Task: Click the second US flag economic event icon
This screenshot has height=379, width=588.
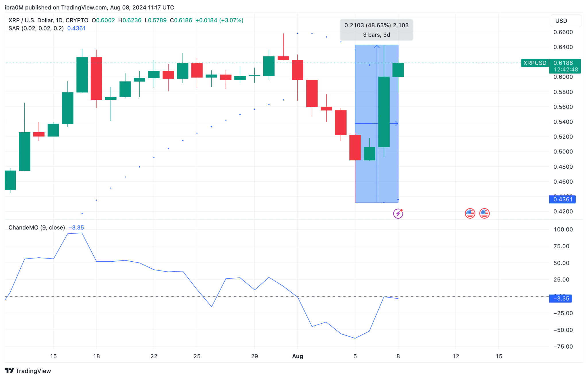Action: (x=484, y=213)
